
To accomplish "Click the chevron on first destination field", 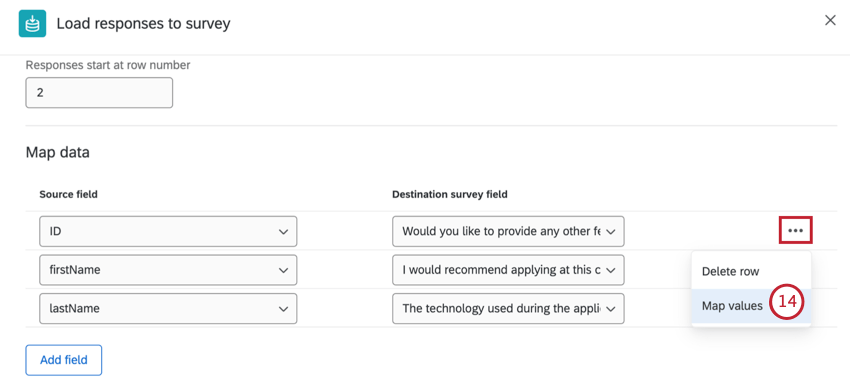I will [610, 232].
